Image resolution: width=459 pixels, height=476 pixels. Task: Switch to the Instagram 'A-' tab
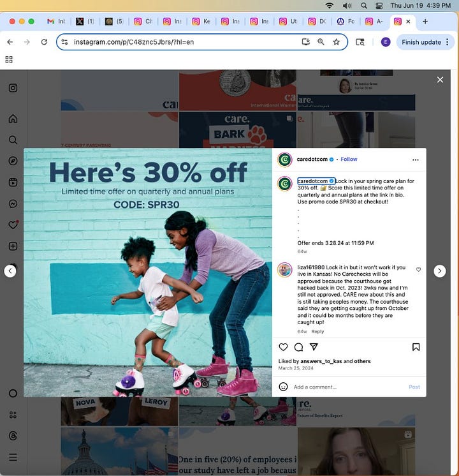point(374,21)
